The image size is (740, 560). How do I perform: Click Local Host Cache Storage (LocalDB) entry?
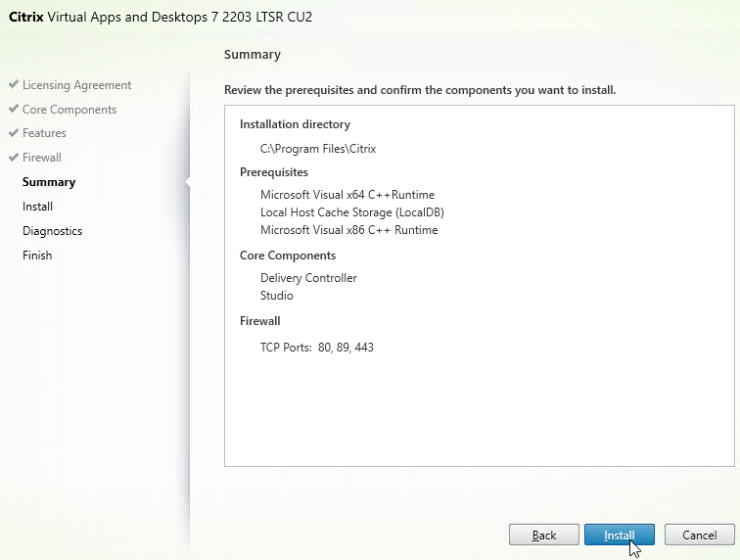coord(352,212)
